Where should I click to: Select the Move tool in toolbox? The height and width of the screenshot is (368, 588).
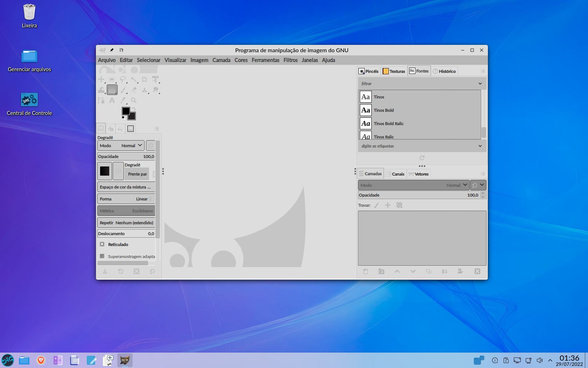(x=101, y=80)
